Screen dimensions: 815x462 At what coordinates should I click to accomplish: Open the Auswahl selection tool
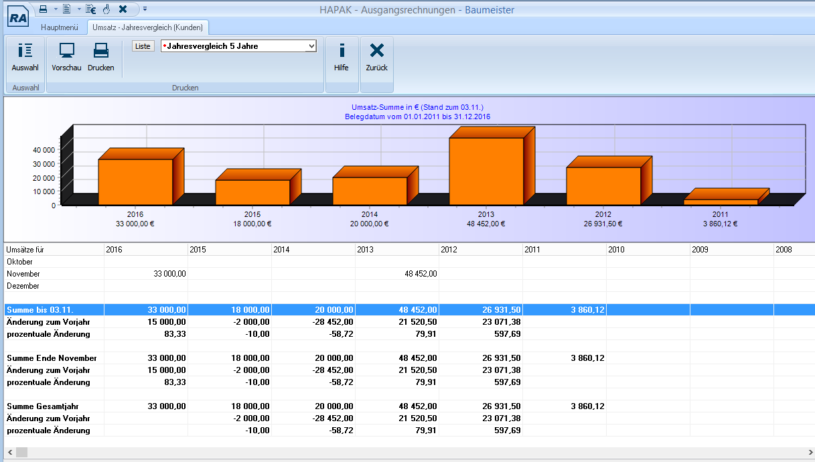[25, 57]
